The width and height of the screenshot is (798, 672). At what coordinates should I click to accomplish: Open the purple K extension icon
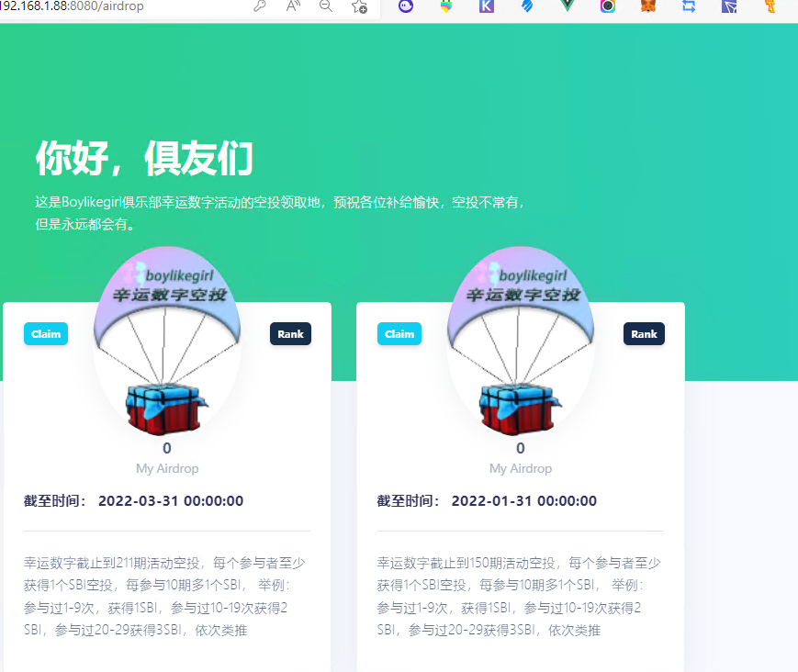coord(487,6)
